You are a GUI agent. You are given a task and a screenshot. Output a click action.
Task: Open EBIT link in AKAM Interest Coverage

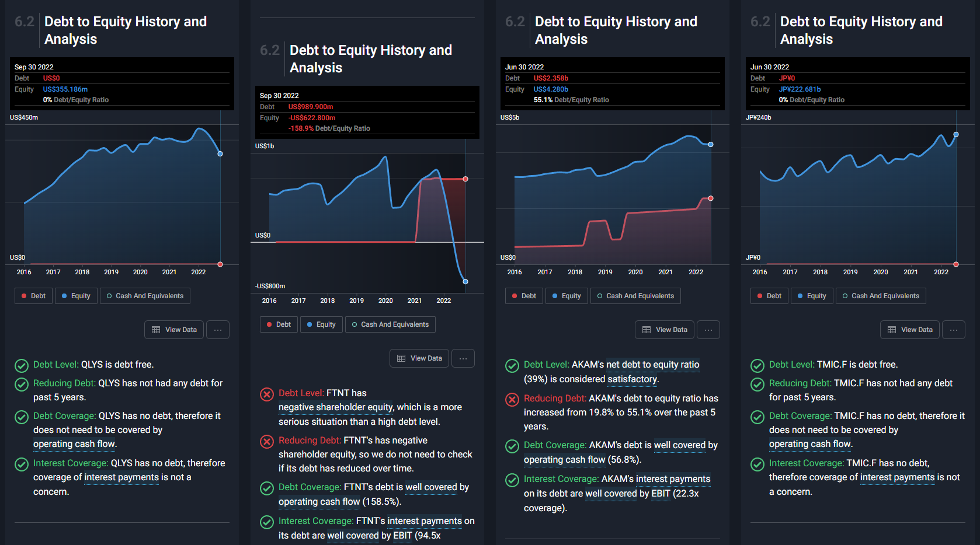pos(661,494)
